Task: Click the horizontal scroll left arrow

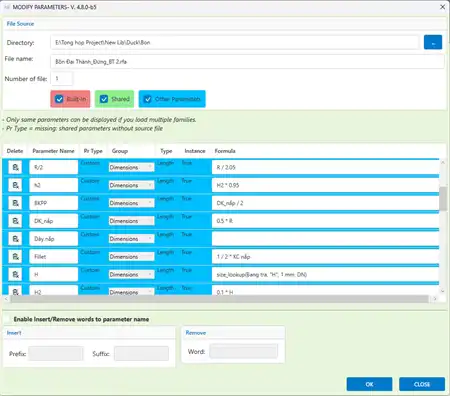Action: (6, 299)
